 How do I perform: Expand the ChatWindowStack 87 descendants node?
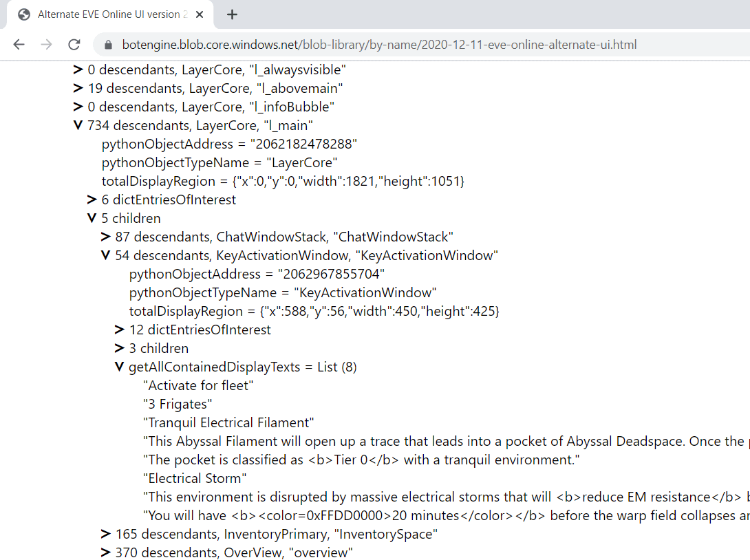tap(106, 237)
